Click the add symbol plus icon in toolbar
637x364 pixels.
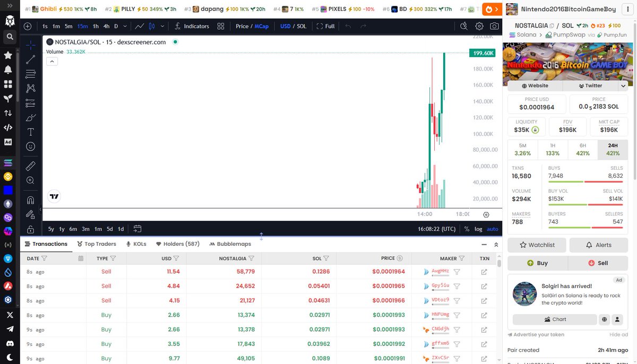coord(28,26)
